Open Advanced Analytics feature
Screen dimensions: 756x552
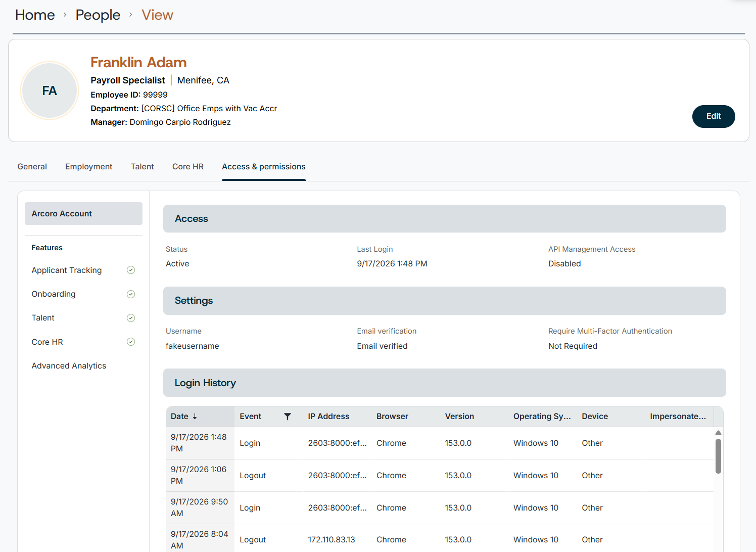click(69, 366)
